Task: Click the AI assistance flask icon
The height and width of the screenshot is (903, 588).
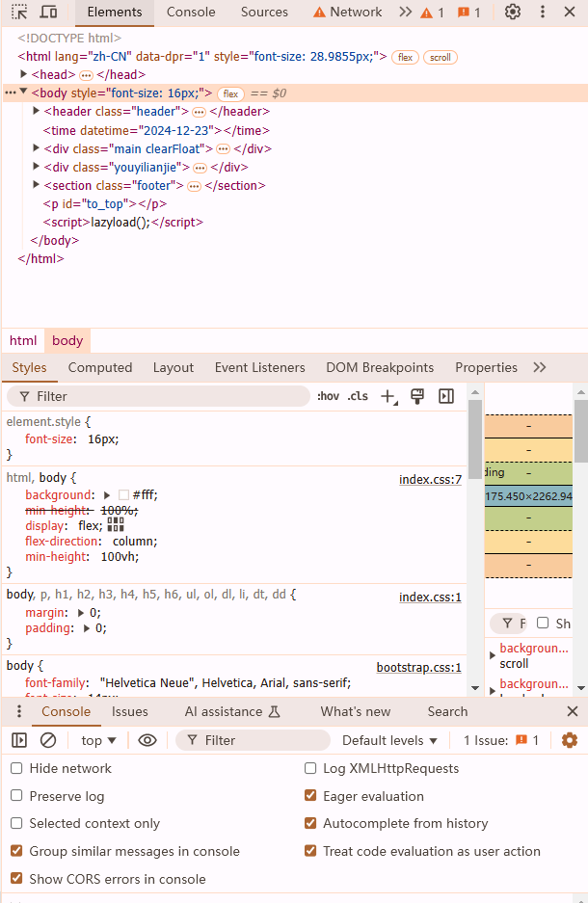Action: point(275,712)
